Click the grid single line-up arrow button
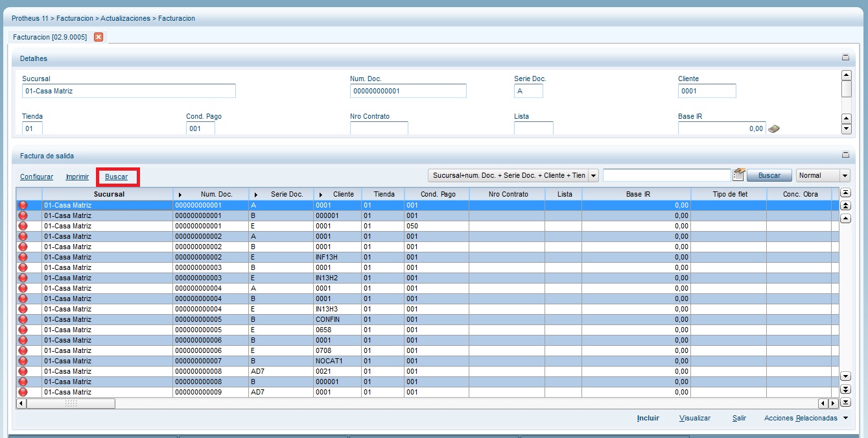 pyautogui.click(x=845, y=219)
